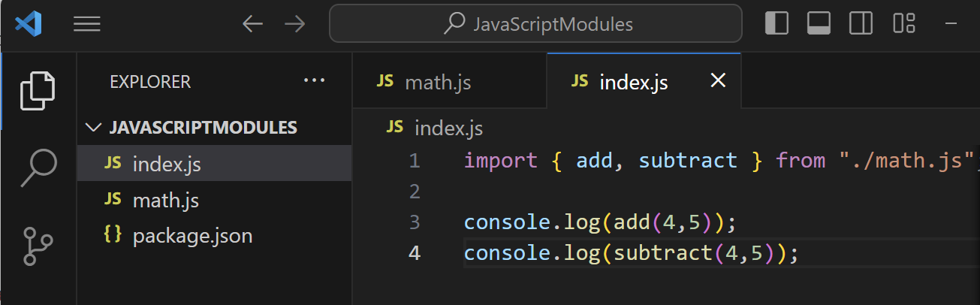Click index.js in the breadcrumb bar
Screen dimensions: 980x305
(x=448, y=128)
